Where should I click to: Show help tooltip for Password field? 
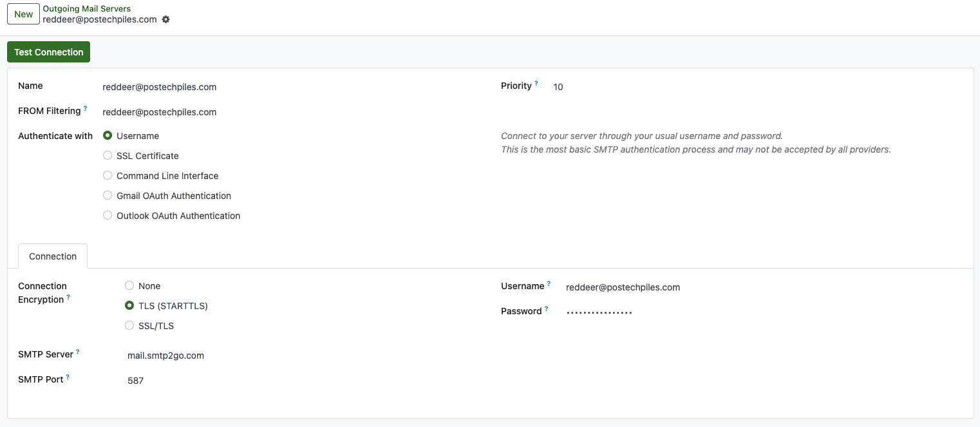547,309
